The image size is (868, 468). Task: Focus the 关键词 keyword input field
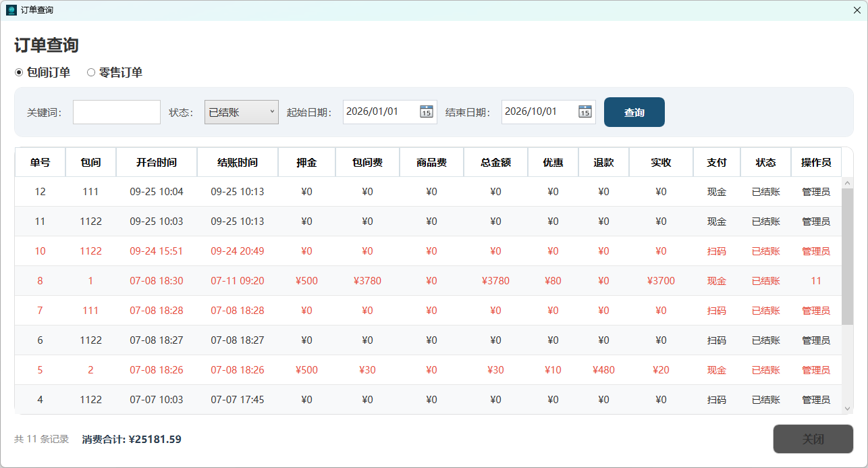(117, 112)
